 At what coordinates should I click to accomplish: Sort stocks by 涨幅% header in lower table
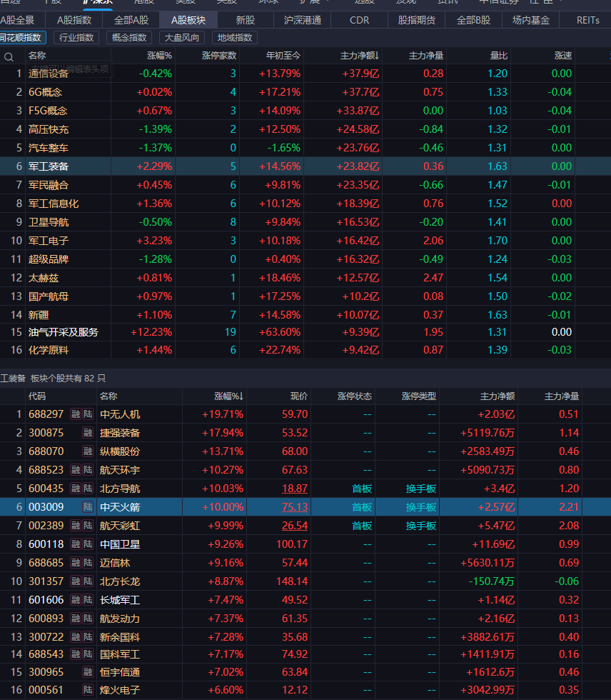tap(228, 396)
